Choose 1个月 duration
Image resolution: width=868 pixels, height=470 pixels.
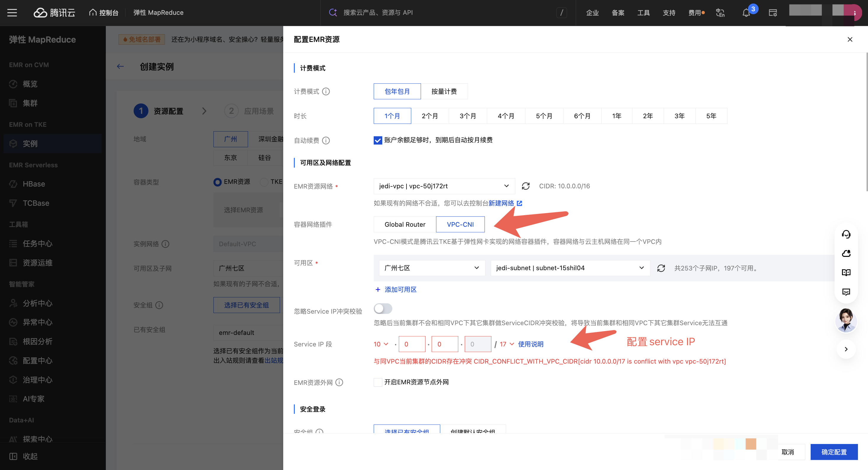[x=392, y=116]
